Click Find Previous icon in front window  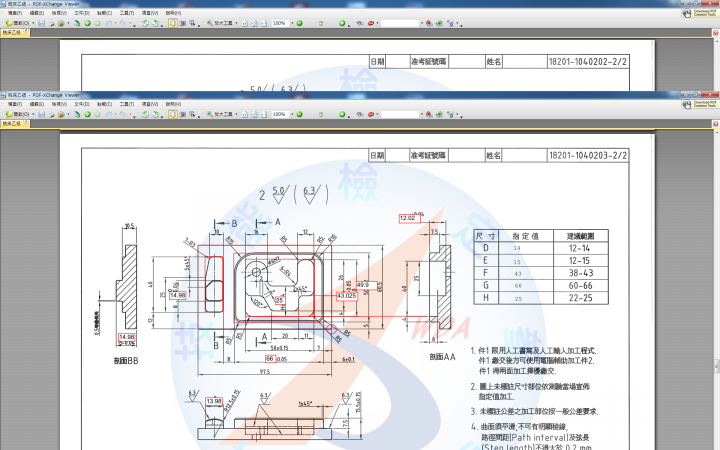coord(429,114)
